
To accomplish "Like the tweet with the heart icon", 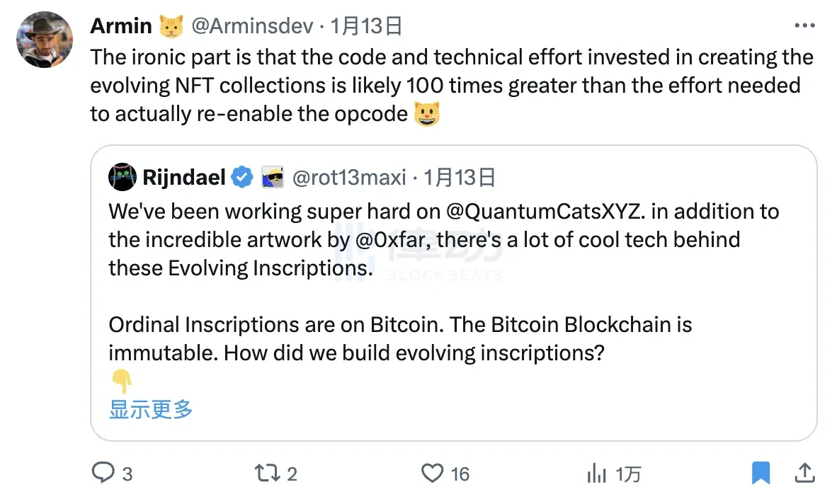I will [x=432, y=473].
